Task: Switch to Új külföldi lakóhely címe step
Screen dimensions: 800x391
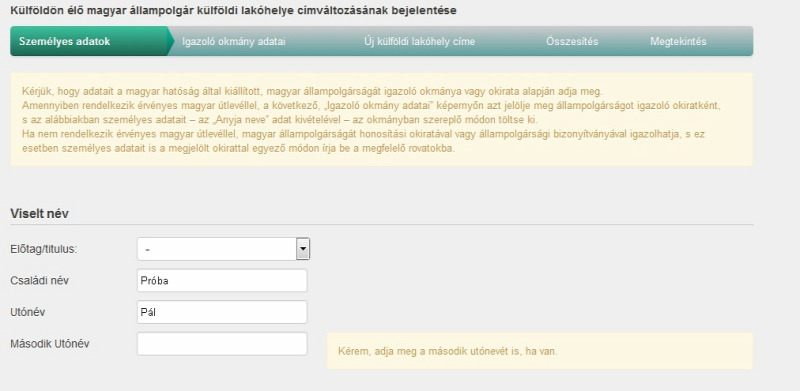Action: coord(419,41)
